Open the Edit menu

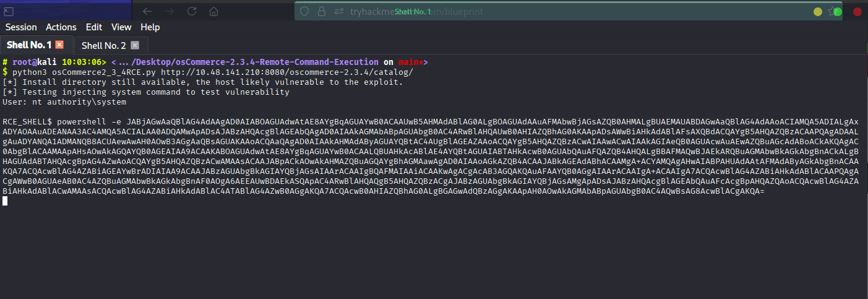94,27
